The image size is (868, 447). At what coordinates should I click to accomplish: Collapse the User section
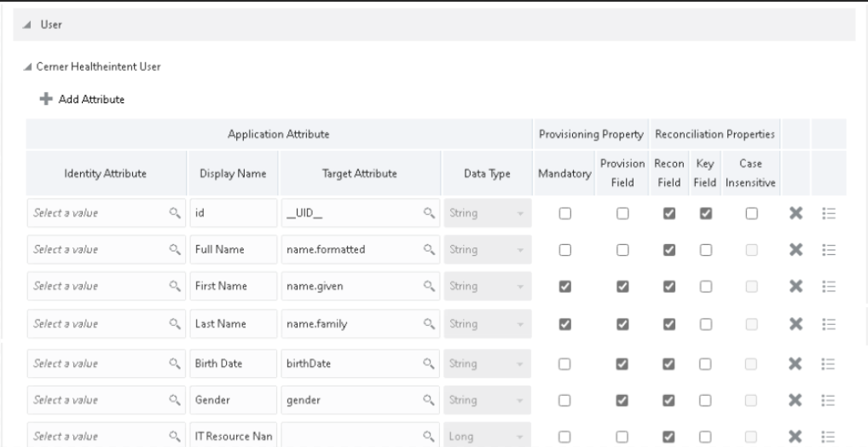[26, 25]
